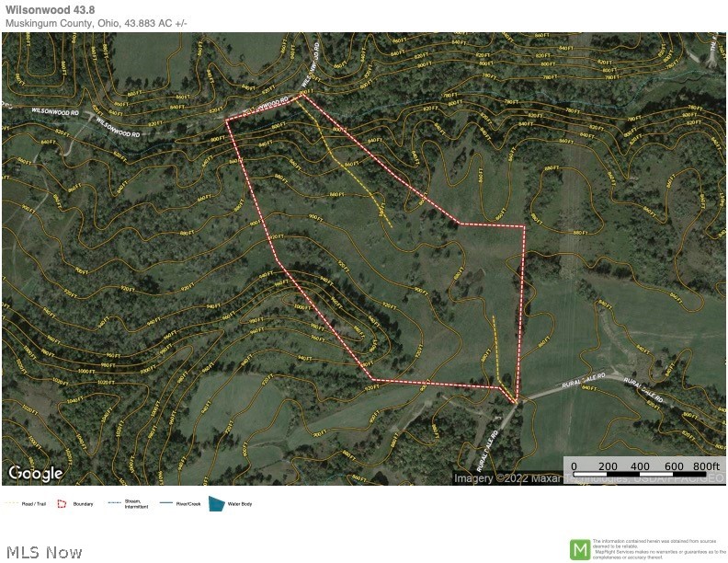
Task: Click the Boundary legend symbol
Action: (x=63, y=503)
